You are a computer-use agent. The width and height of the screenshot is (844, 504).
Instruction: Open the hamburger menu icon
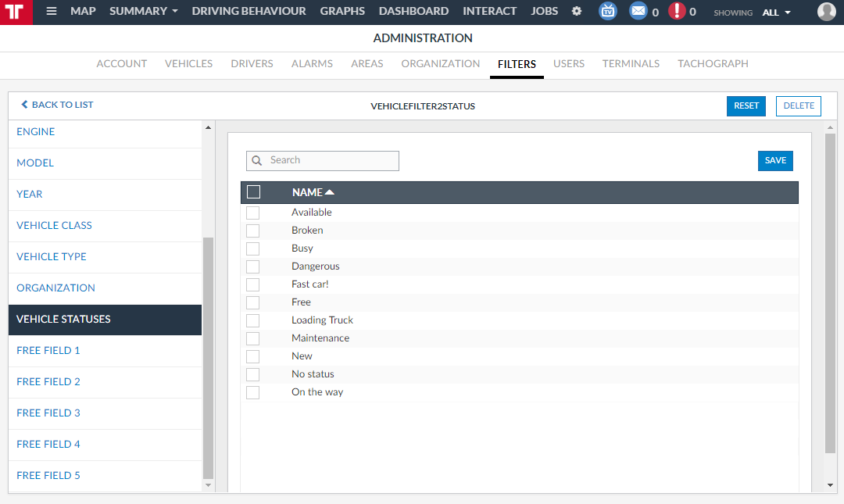(52, 12)
